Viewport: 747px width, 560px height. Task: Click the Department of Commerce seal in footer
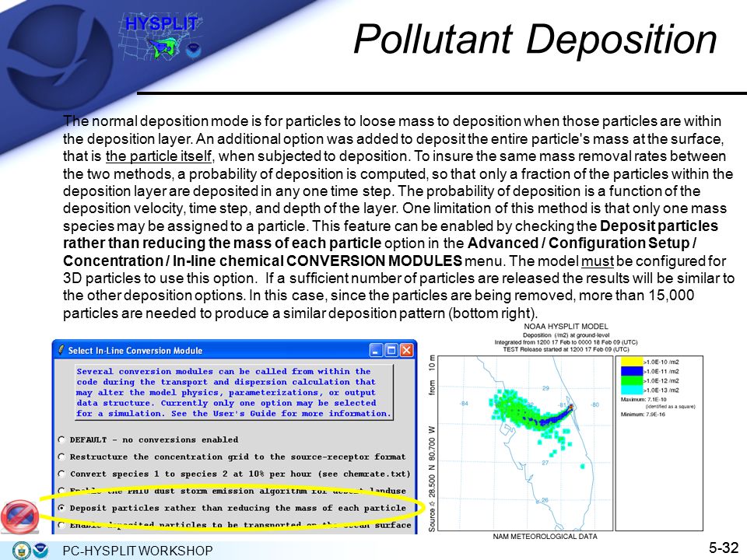coord(21,551)
